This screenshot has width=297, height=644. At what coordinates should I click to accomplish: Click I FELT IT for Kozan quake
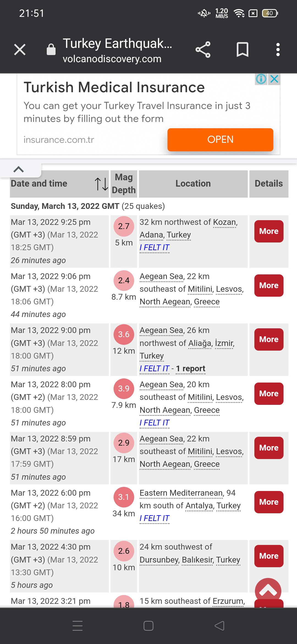pos(154,248)
